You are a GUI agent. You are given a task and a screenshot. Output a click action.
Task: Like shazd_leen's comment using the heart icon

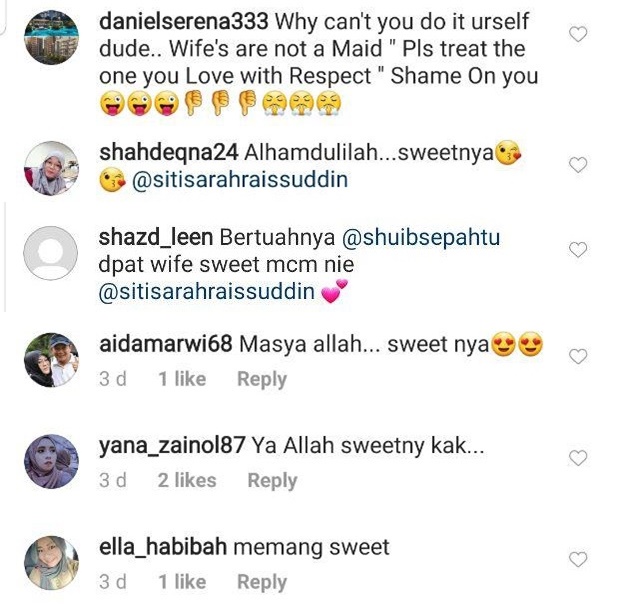(x=578, y=250)
